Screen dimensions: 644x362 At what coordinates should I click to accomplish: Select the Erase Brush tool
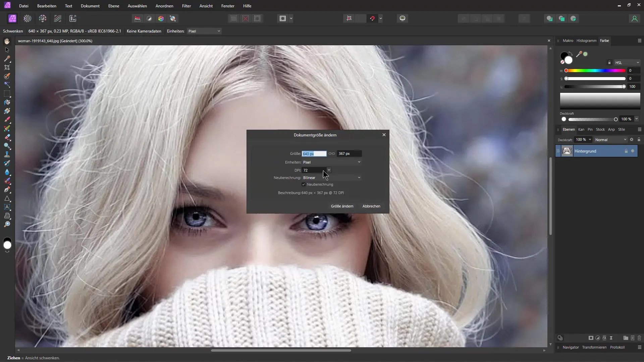click(7, 137)
